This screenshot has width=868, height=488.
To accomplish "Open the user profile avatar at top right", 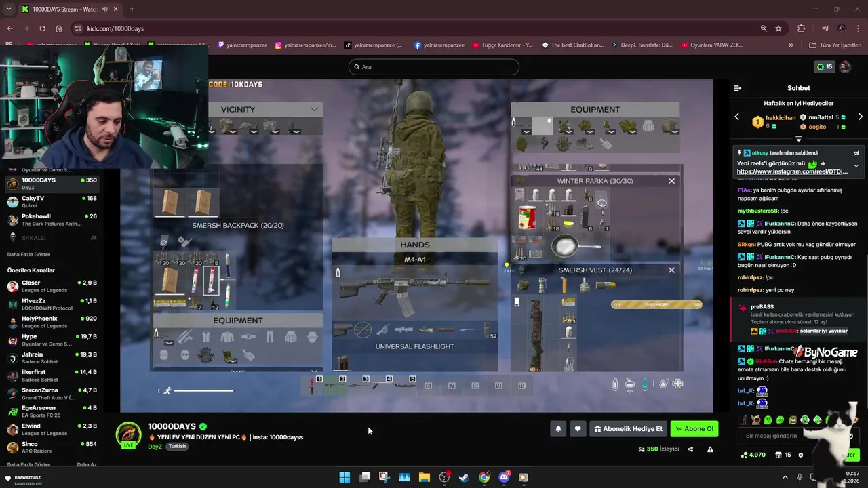I will click(845, 66).
